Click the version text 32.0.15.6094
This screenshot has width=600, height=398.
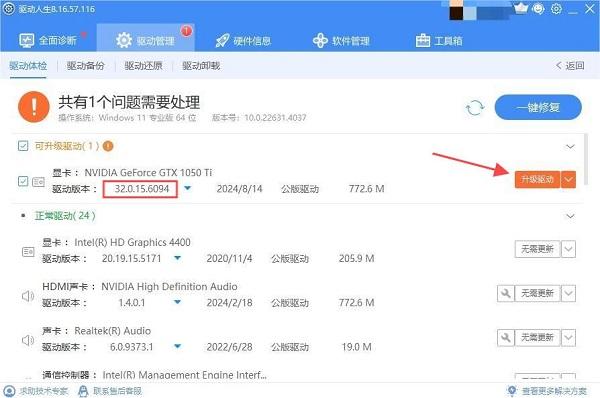pyautogui.click(x=142, y=189)
